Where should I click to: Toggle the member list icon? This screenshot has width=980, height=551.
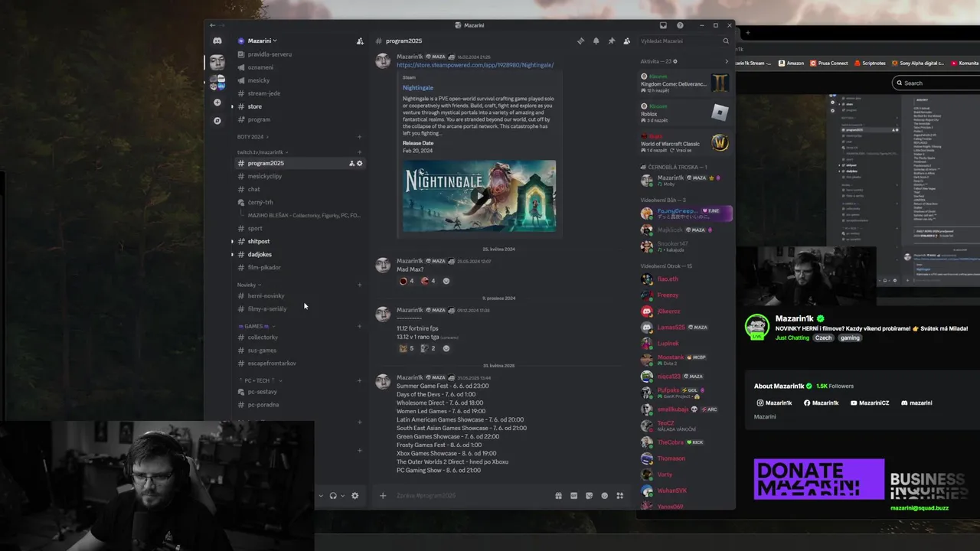point(626,41)
